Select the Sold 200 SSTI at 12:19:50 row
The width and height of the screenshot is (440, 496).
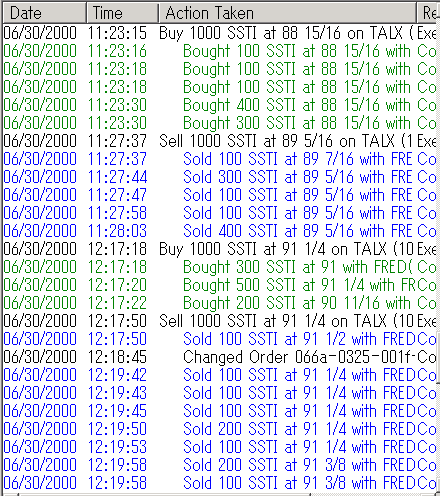pos(220,429)
